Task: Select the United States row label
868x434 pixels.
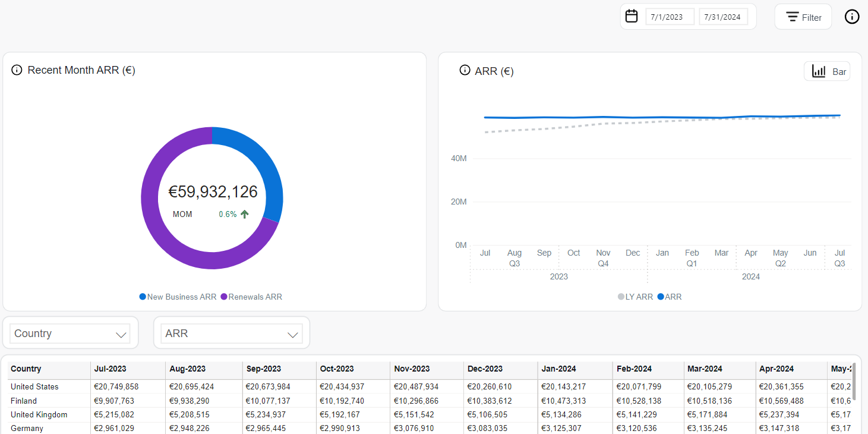Action: coord(34,386)
